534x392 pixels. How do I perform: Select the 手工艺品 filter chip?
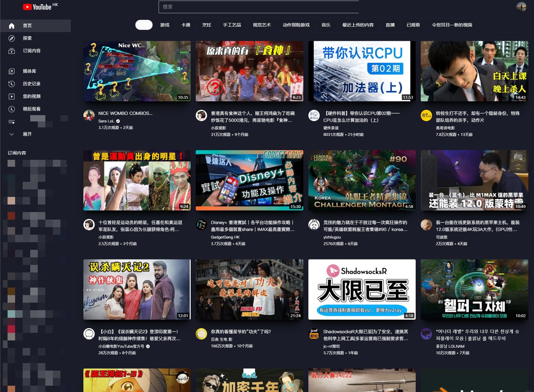[x=232, y=25]
